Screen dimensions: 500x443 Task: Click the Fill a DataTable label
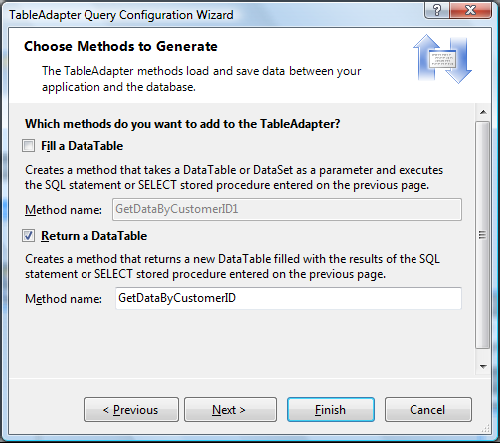(x=82, y=146)
